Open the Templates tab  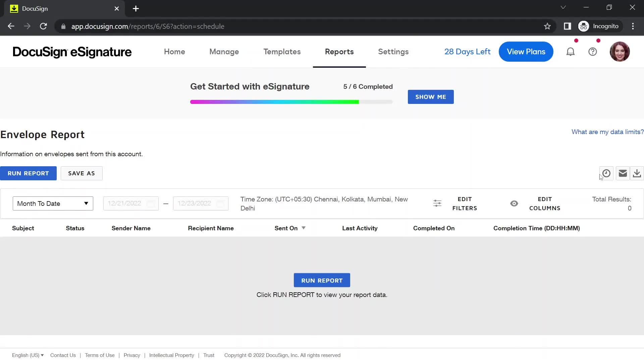pos(282,52)
